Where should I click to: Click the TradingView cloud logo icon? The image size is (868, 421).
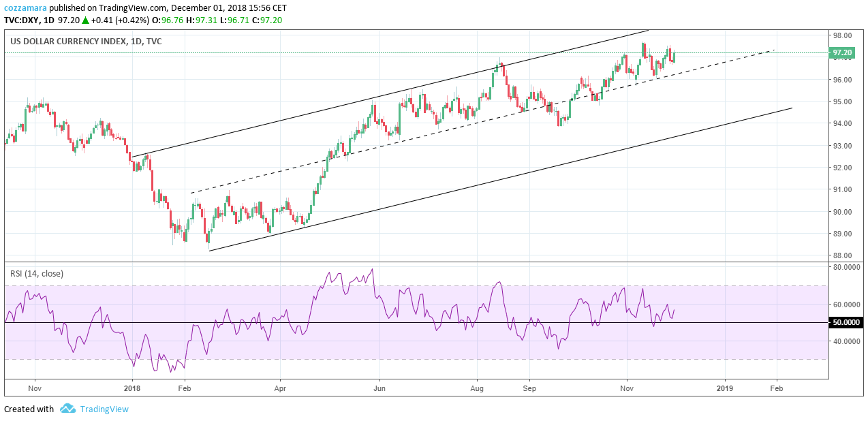67,409
